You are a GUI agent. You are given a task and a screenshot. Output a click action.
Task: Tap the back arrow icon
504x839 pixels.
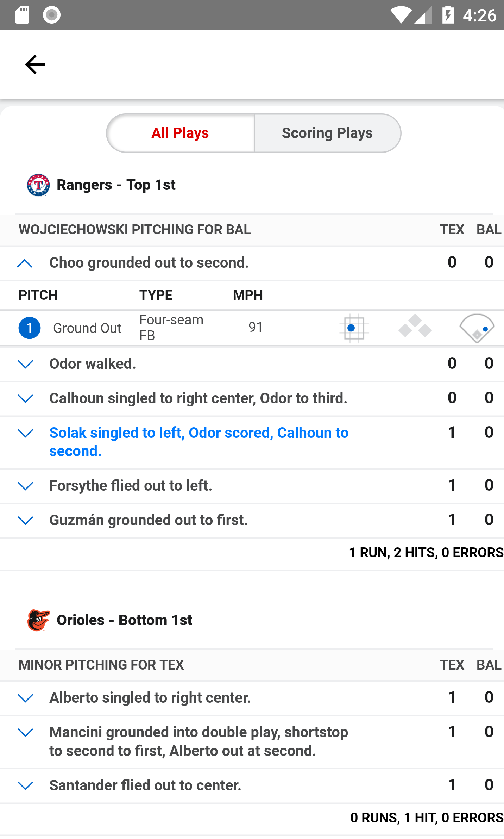[x=35, y=64]
